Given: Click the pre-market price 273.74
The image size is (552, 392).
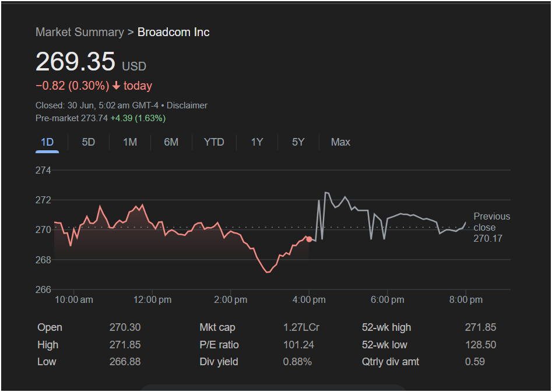Looking at the screenshot, I should [x=94, y=118].
